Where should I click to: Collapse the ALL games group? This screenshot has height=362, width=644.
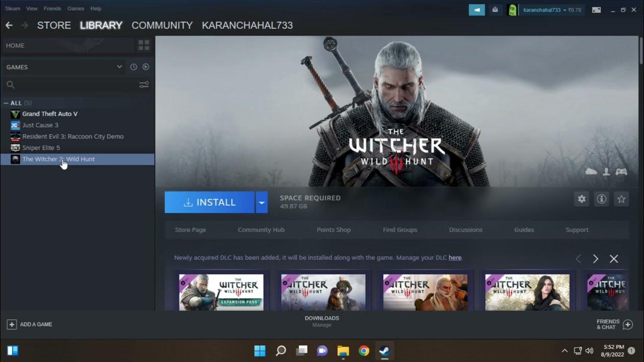[6, 103]
